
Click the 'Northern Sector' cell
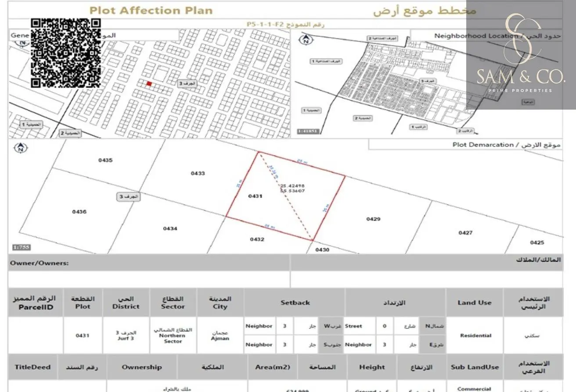click(173, 336)
